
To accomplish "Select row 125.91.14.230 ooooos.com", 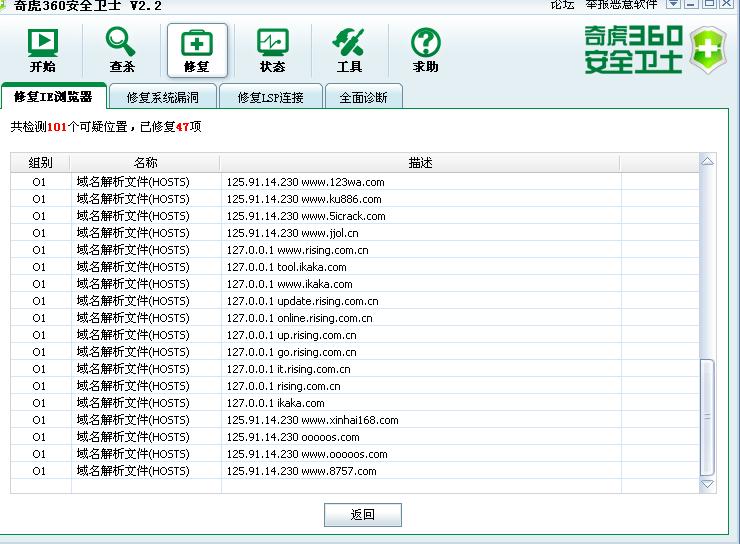I will pyautogui.click(x=355, y=437).
